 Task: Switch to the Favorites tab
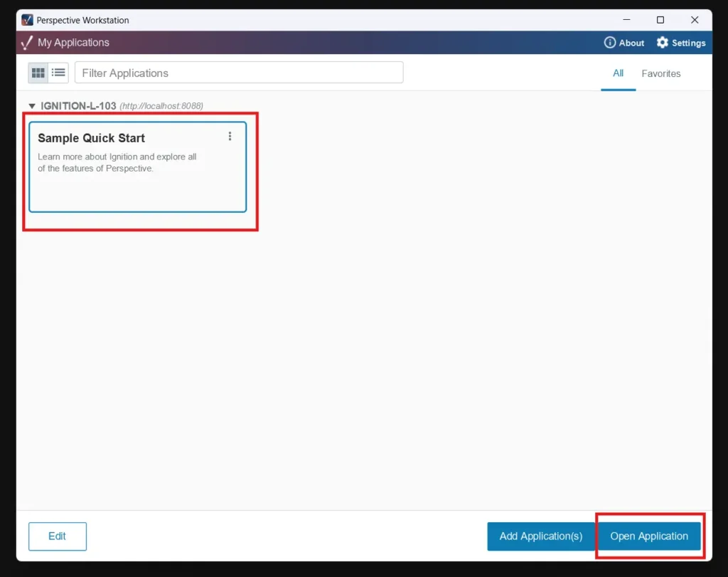click(660, 73)
